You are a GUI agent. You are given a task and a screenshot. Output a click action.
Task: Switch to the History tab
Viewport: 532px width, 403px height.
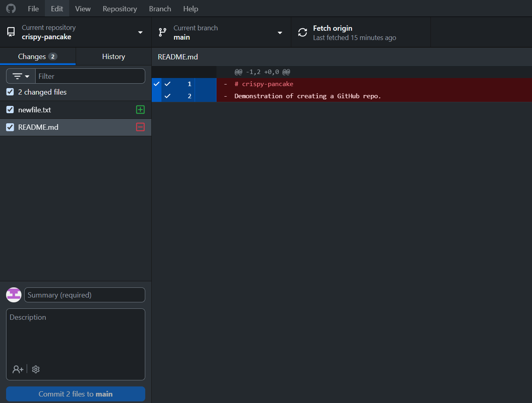(x=114, y=57)
